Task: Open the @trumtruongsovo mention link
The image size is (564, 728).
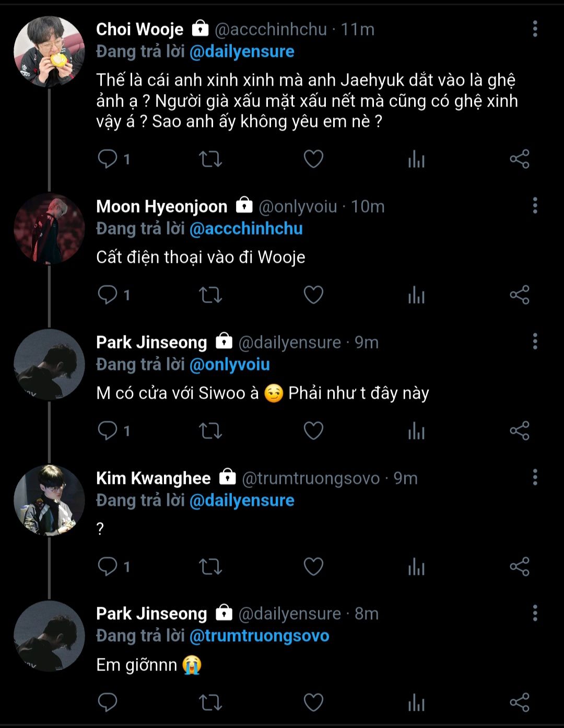Action: pos(259,636)
